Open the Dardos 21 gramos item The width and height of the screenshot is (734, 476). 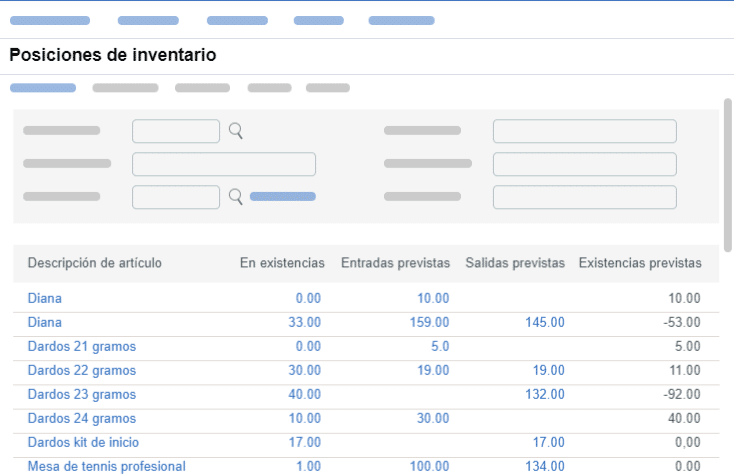82,346
